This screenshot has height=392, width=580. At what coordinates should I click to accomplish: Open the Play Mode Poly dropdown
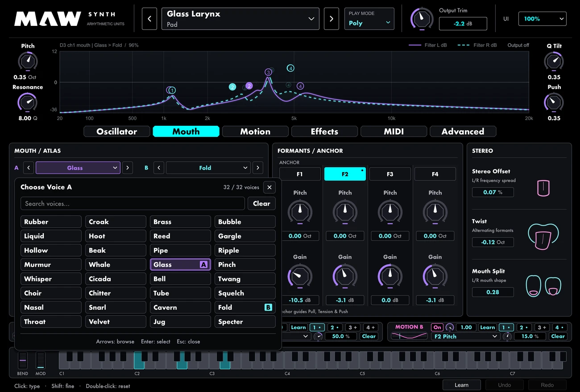tap(369, 19)
